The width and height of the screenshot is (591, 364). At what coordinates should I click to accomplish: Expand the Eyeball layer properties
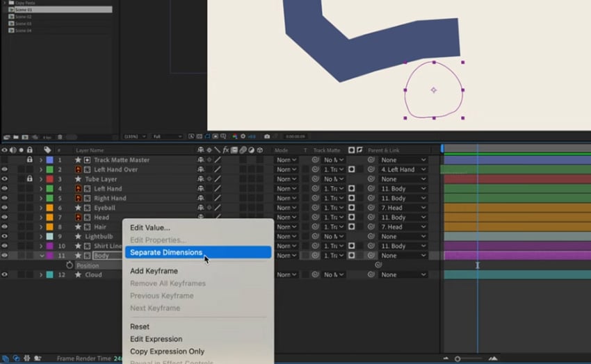coord(41,208)
